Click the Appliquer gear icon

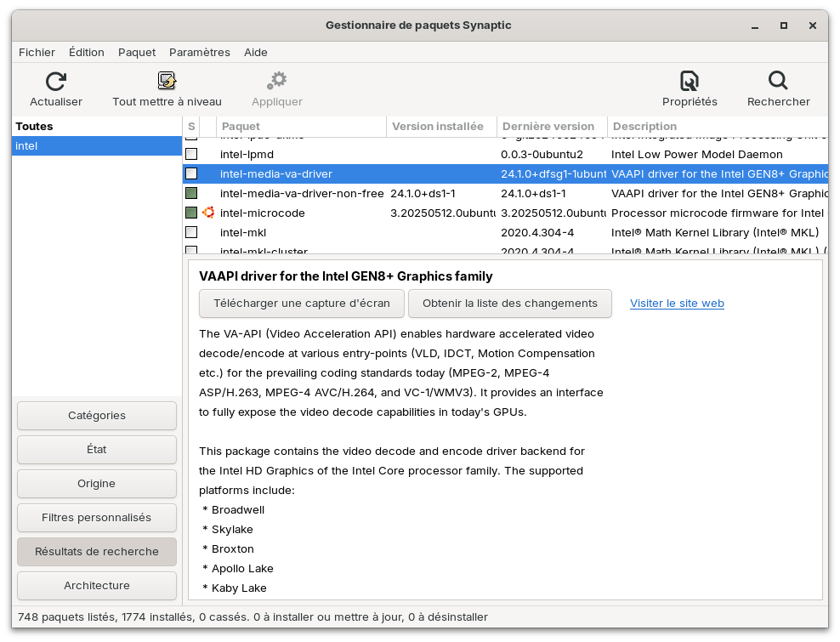point(276,82)
